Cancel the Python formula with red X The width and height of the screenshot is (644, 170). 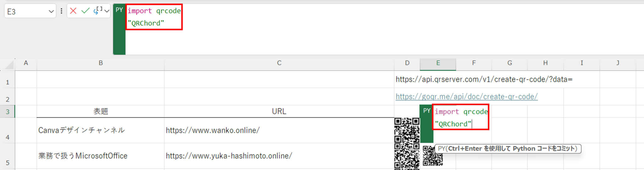73,11
